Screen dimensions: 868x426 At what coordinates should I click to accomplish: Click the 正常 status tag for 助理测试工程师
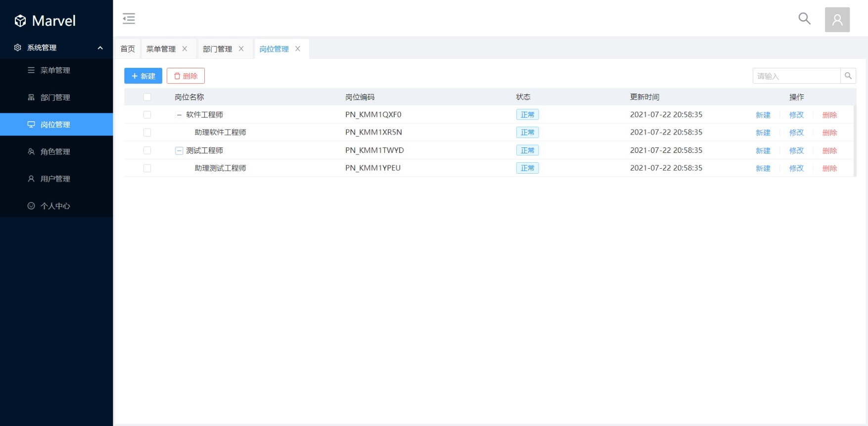tap(527, 168)
